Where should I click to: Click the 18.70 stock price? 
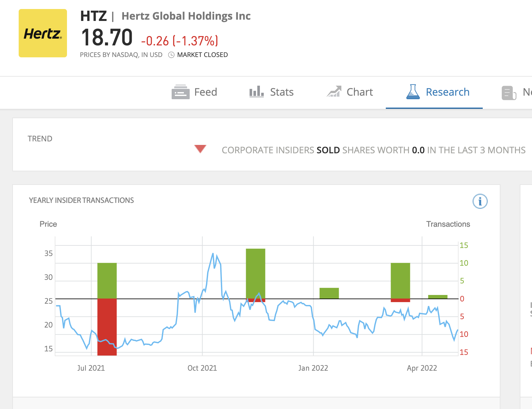[x=107, y=37]
